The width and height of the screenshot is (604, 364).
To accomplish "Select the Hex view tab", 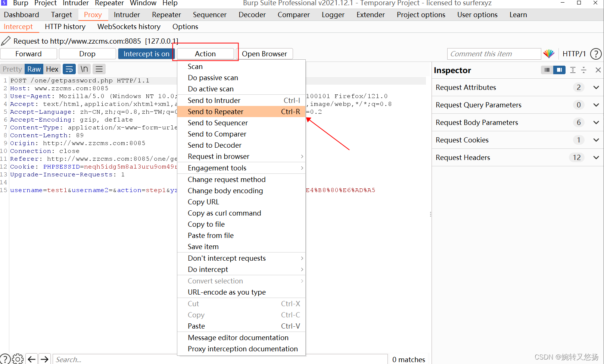I will (x=52, y=69).
